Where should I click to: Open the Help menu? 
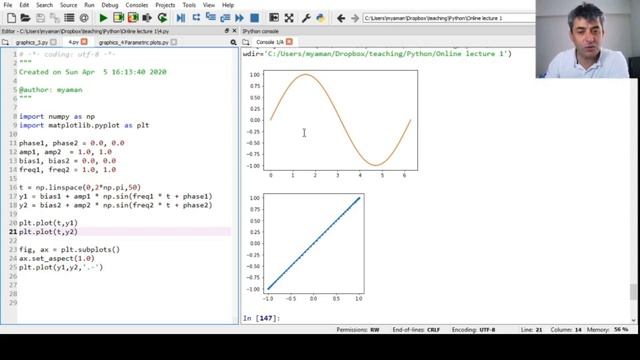tap(228, 5)
